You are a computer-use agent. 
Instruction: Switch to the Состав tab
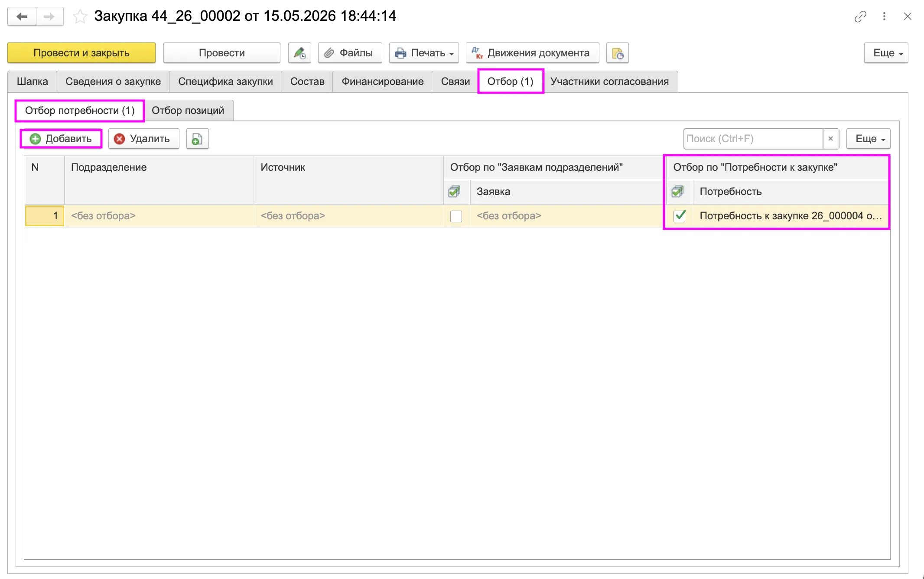tap(307, 81)
